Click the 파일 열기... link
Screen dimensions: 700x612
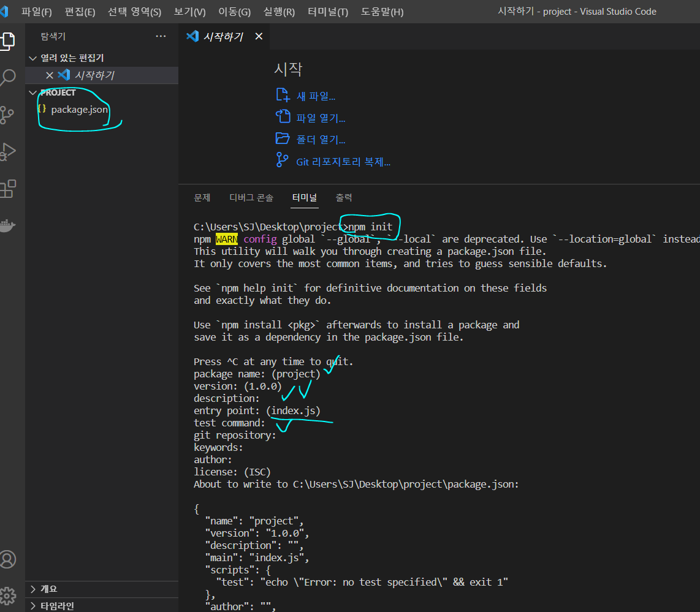[321, 118]
